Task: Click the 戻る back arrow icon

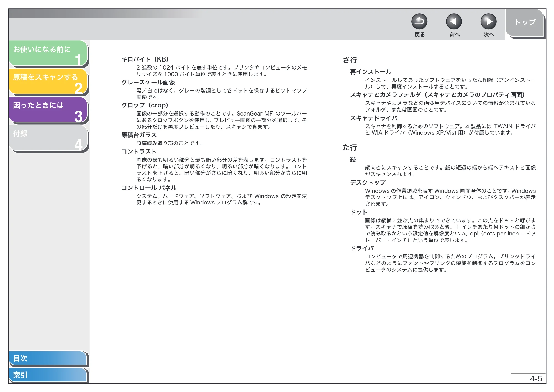Action: [419, 22]
